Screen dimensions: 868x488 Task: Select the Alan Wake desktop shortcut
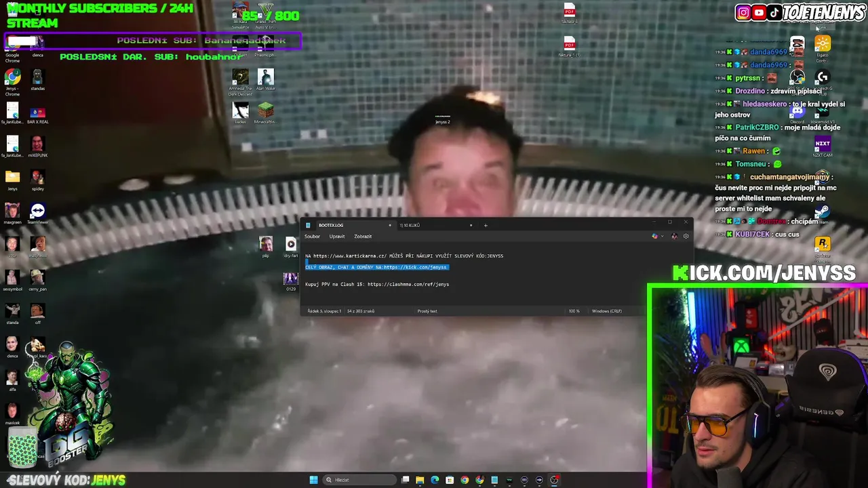(x=265, y=80)
